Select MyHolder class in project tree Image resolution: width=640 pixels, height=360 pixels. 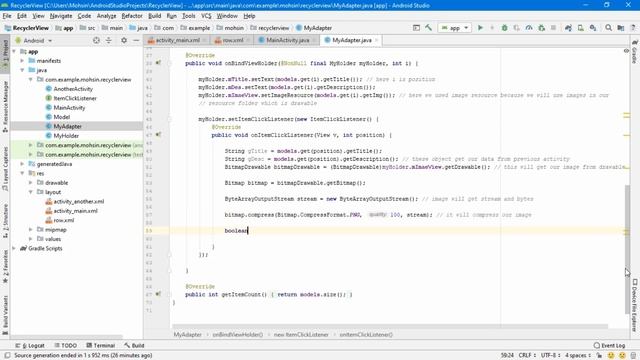[x=66, y=136]
